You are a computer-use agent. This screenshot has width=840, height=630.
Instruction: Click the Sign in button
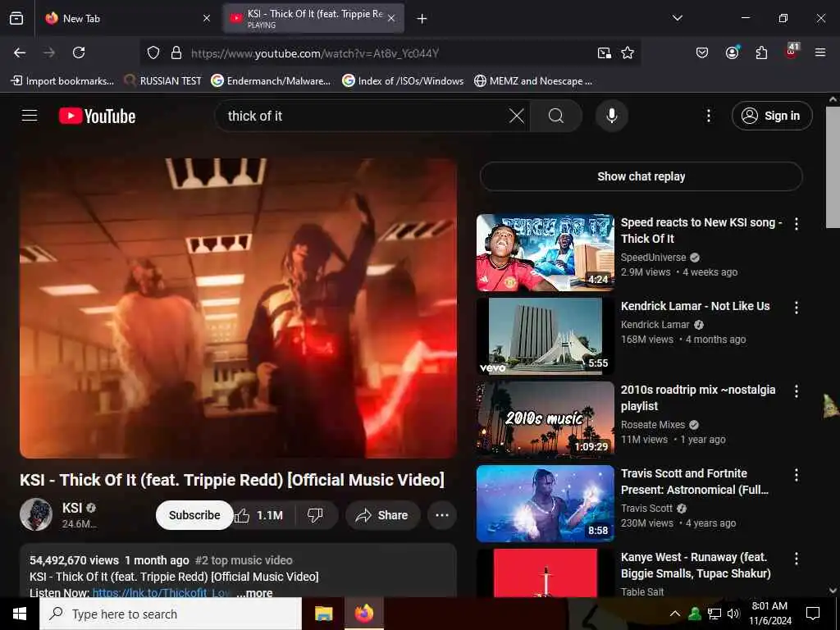(771, 116)
